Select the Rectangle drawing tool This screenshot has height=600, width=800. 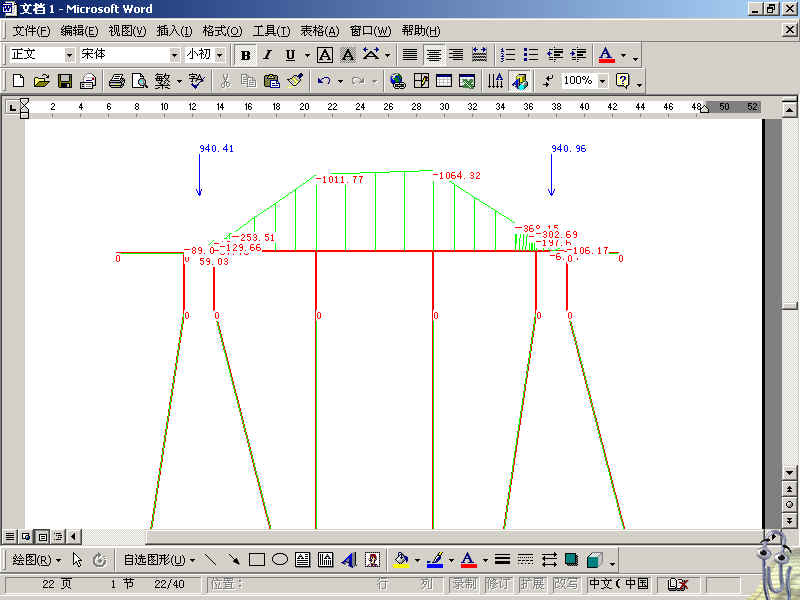click(257, 560)
